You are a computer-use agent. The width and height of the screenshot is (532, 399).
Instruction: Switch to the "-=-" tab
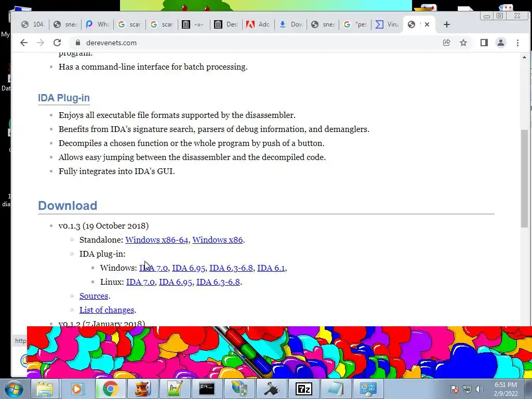pos(194,24)
